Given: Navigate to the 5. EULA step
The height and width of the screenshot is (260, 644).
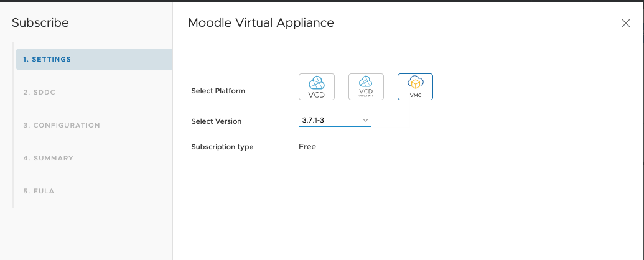Looking at the screenshot, I should [39, 191].
